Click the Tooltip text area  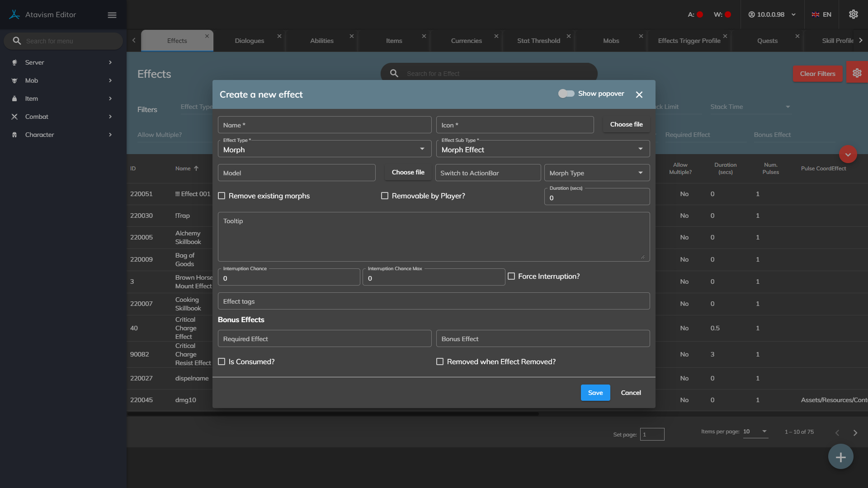(433, 237)
